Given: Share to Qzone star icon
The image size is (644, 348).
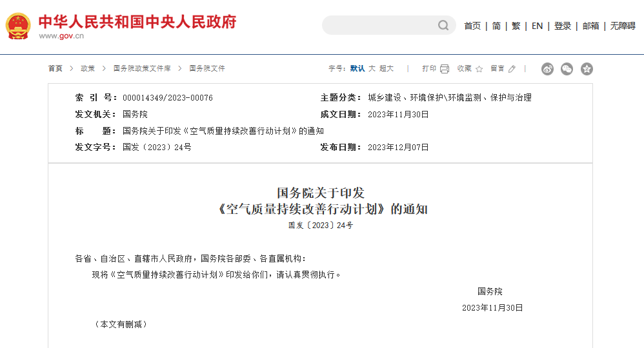Looking at the screenshot, I should [587, 69].
